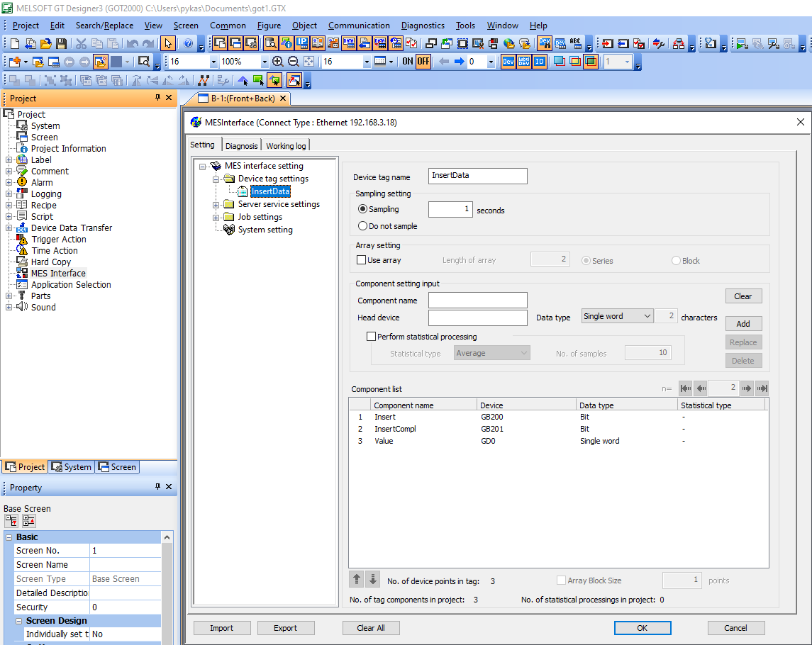Open the Diagnostics menu
Screen dimensions: 812x645
coord(423,26)
